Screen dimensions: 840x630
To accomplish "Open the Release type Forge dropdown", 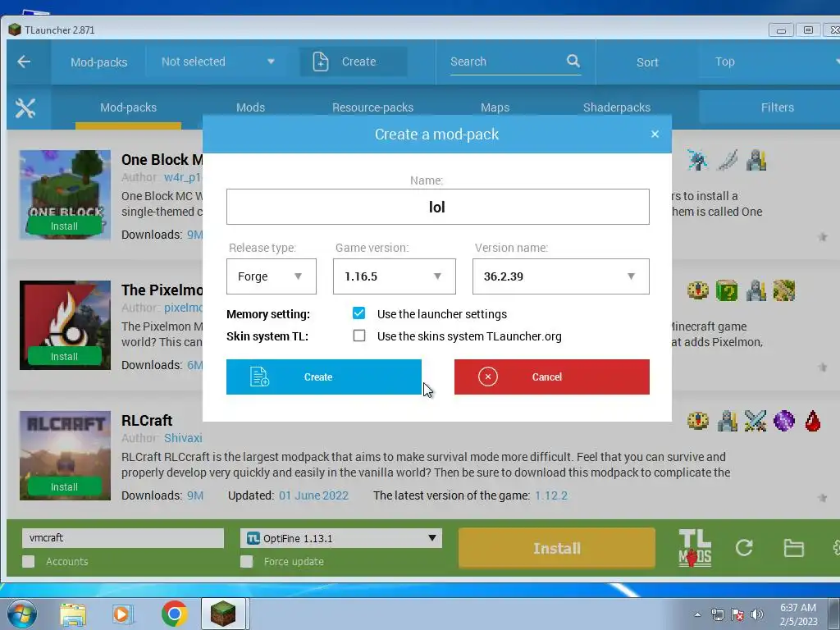I will [271, 276].
